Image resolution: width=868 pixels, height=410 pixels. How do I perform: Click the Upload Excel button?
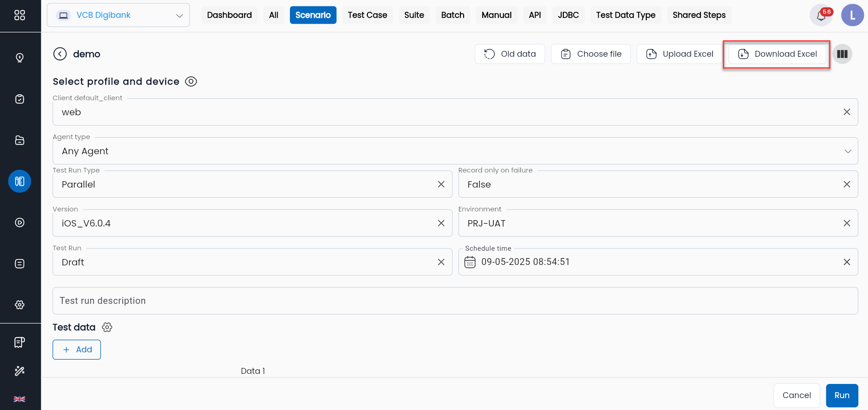point(680,54)
